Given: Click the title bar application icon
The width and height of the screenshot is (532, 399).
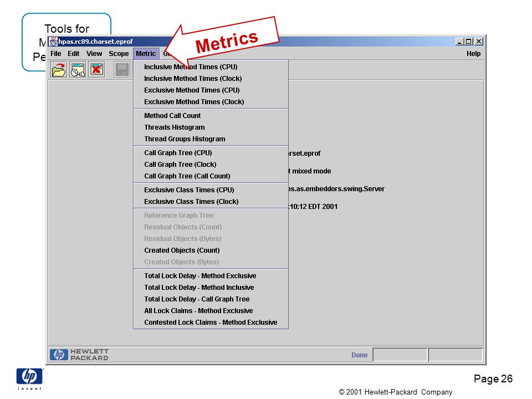Looking at the screenshot, I should (53, 42).
